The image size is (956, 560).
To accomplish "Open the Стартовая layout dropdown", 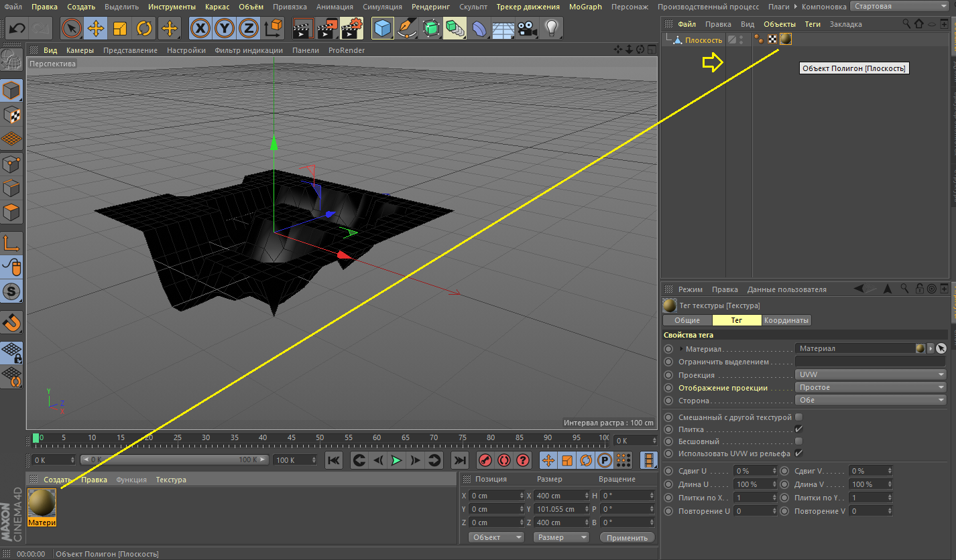I will tap(898, 6).
